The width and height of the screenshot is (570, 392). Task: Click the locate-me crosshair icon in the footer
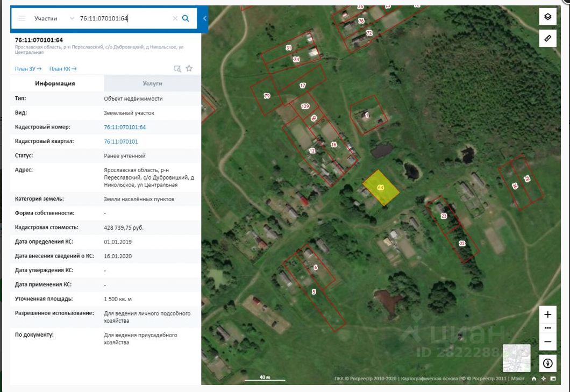(x=544, y=379)
